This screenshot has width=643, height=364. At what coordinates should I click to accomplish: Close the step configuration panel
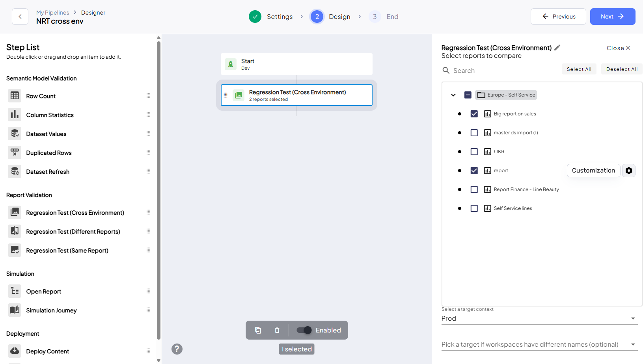619,48
